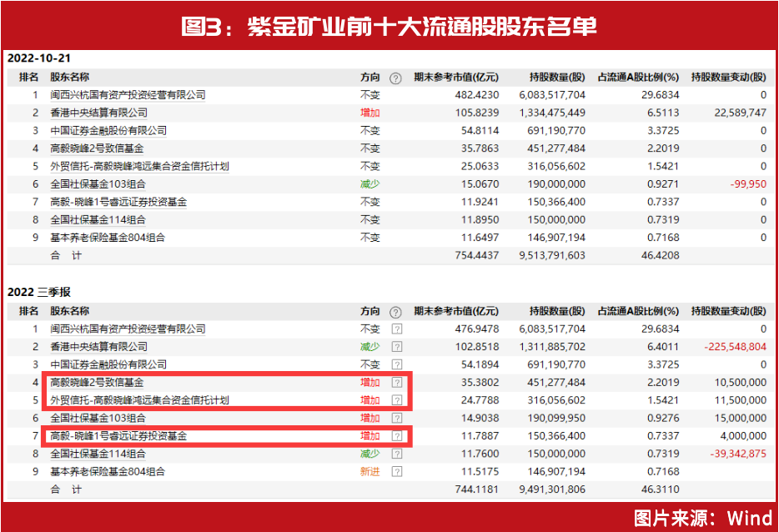Click value 22,589,747 change cell

[x=741, y=113]
